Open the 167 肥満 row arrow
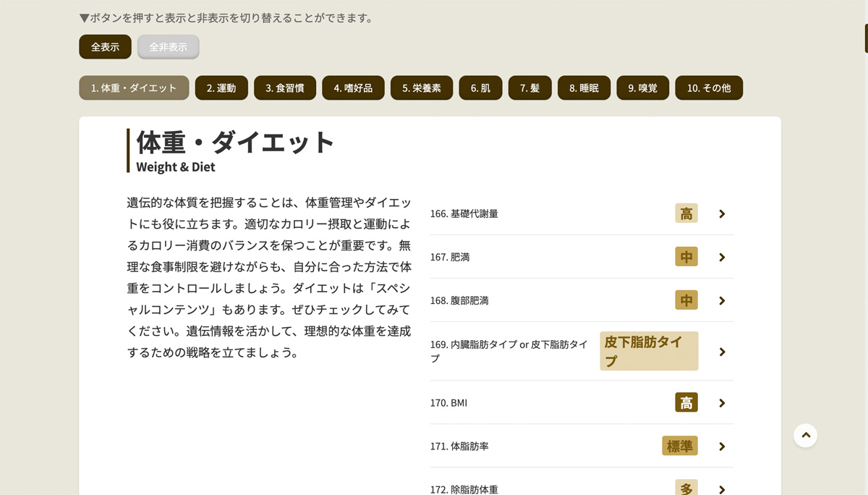The image size is (868, 495). pyautogui.click(x=722, y=257)
